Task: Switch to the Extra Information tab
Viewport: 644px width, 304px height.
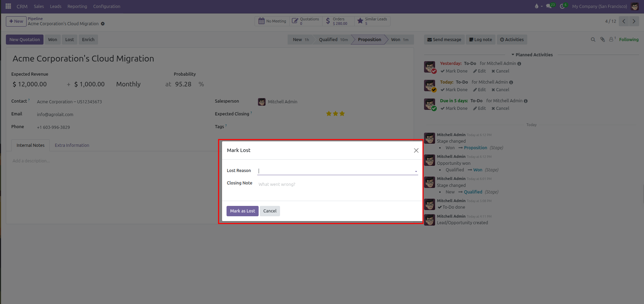Action: 72,145
